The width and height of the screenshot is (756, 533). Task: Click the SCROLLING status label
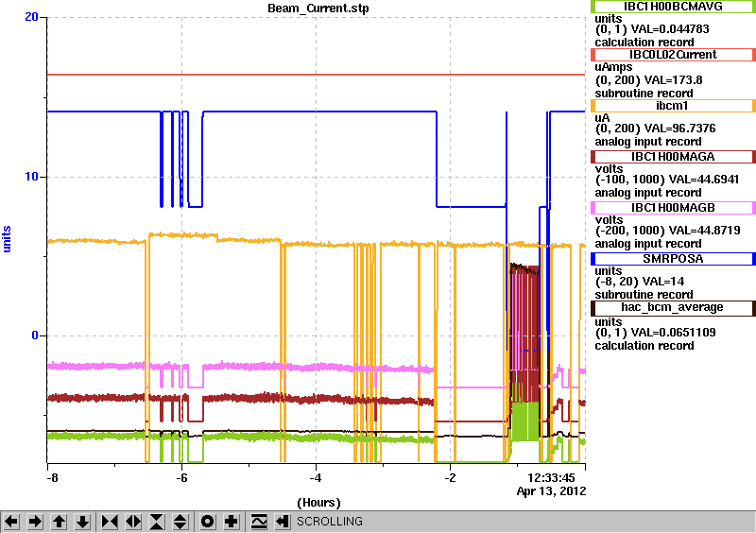(330, 522)
